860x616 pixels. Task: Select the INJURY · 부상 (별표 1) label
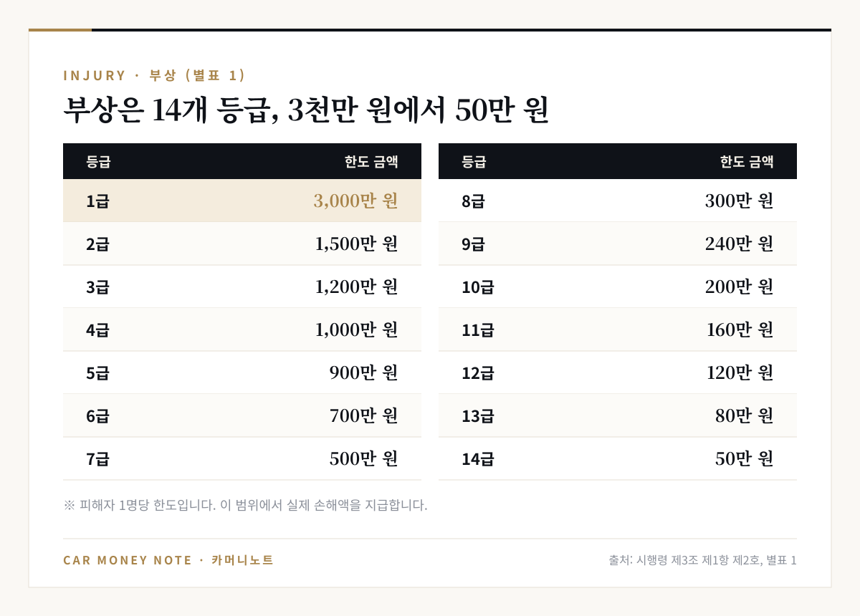pyautogui.click(x=155, y=75)
